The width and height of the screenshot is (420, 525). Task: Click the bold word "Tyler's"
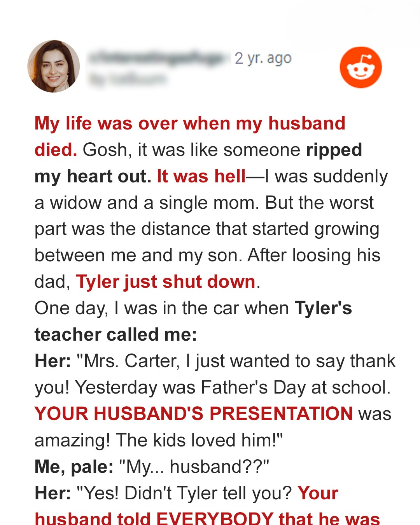(323, 308)
